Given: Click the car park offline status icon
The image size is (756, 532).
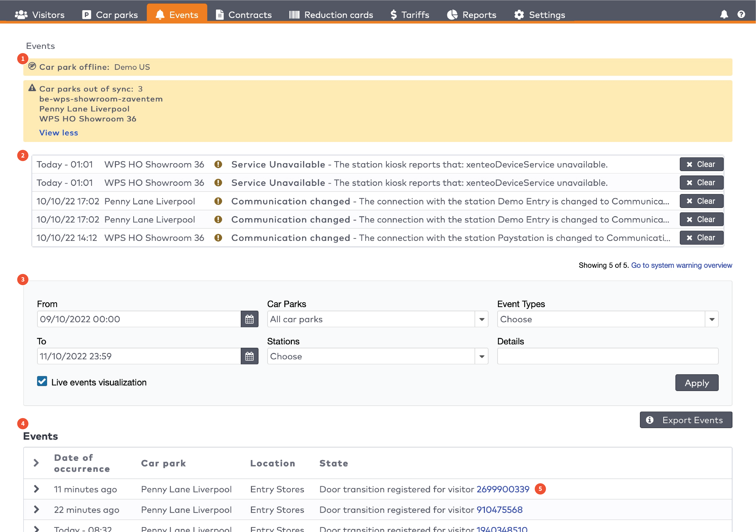Looking at the screenshot, I should tap(32, 66).
